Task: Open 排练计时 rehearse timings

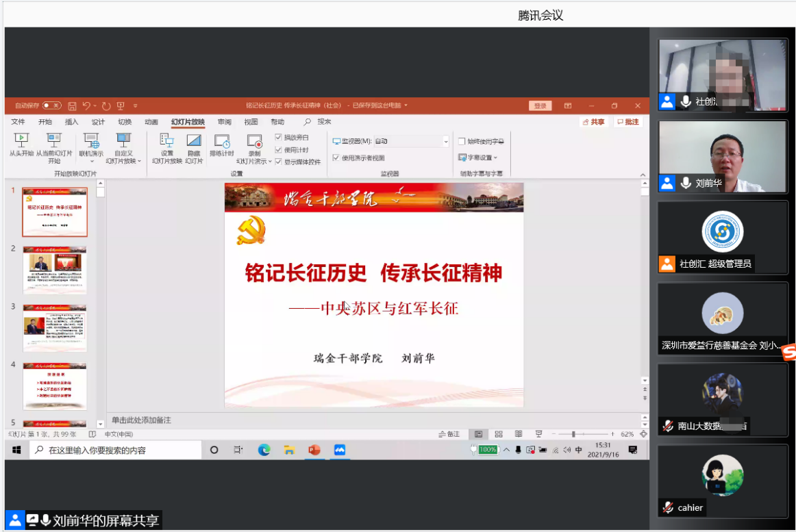Action: coord(221,145)
